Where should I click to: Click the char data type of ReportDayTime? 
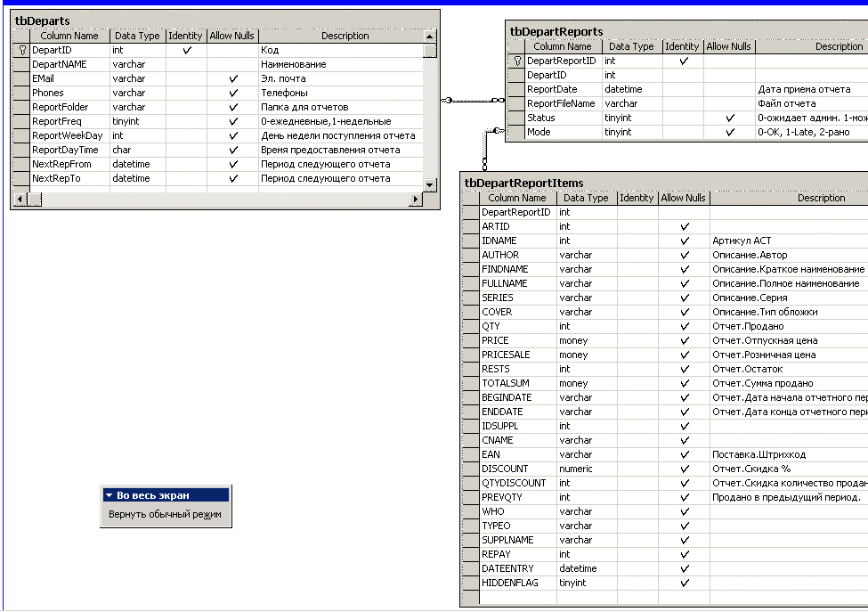coord(122,150)
